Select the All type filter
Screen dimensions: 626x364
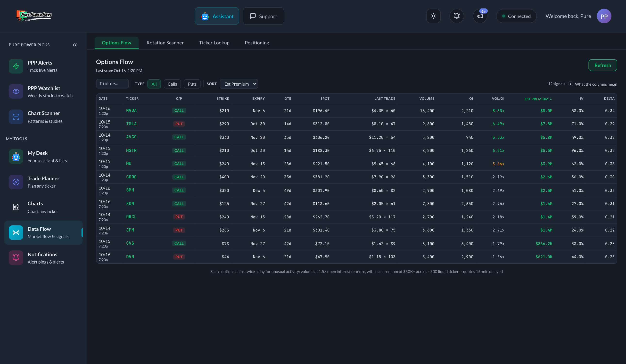154,84
